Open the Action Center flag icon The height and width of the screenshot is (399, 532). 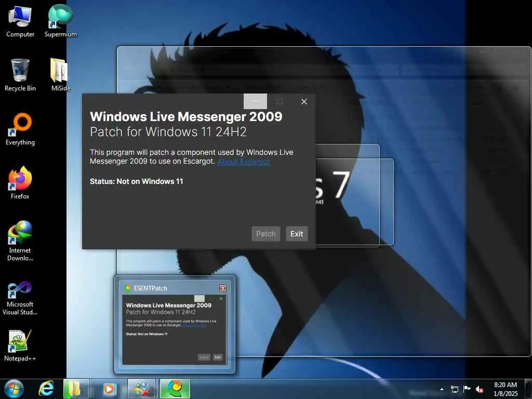pos(467,389)
